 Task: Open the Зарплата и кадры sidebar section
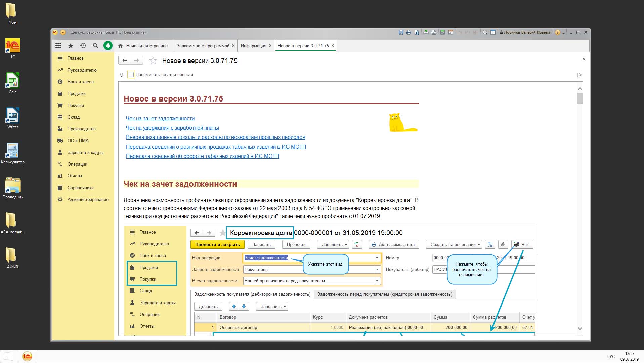[x=83, y=152]
